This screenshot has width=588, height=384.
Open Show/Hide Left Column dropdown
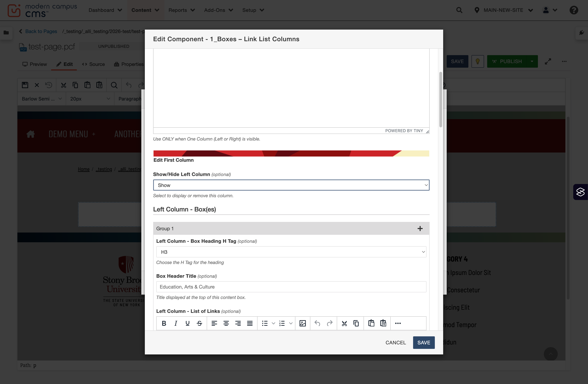(x=291, y=185)
